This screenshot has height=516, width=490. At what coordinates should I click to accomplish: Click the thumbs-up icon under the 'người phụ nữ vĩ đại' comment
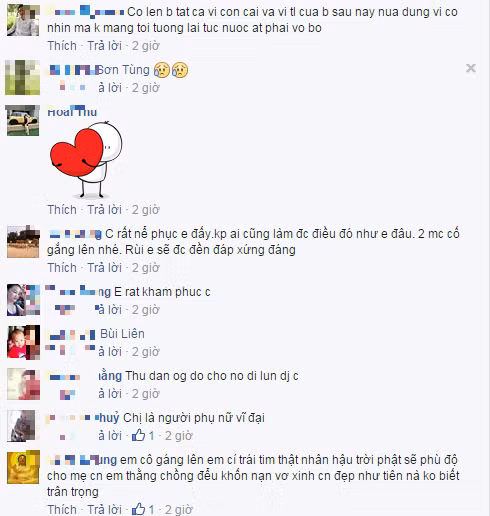point(138,435)
